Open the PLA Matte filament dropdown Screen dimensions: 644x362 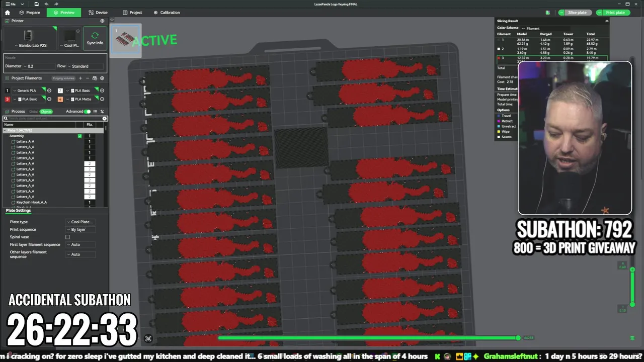tap(82, 99)
